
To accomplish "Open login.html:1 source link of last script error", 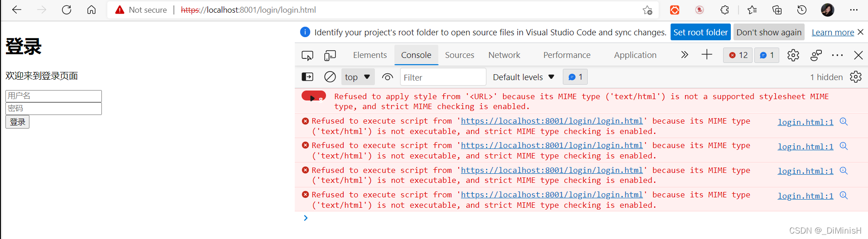I will pyautogui.click(x=806, y=196).
